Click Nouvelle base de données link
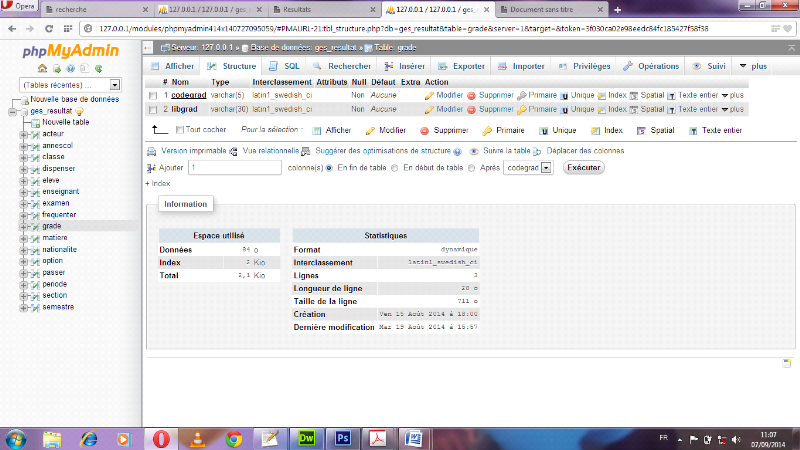 click(74, 99)
